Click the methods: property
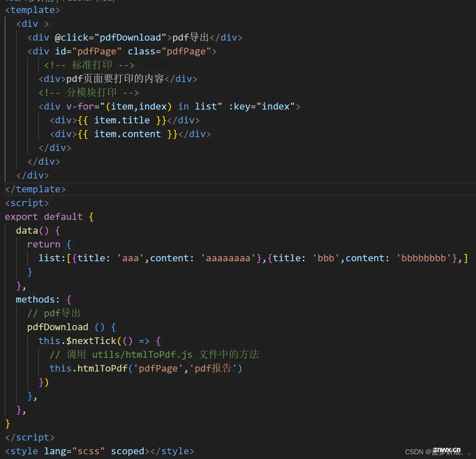This screenshot has height=459, width=476. pyautogui.click(x=38, y=300)
